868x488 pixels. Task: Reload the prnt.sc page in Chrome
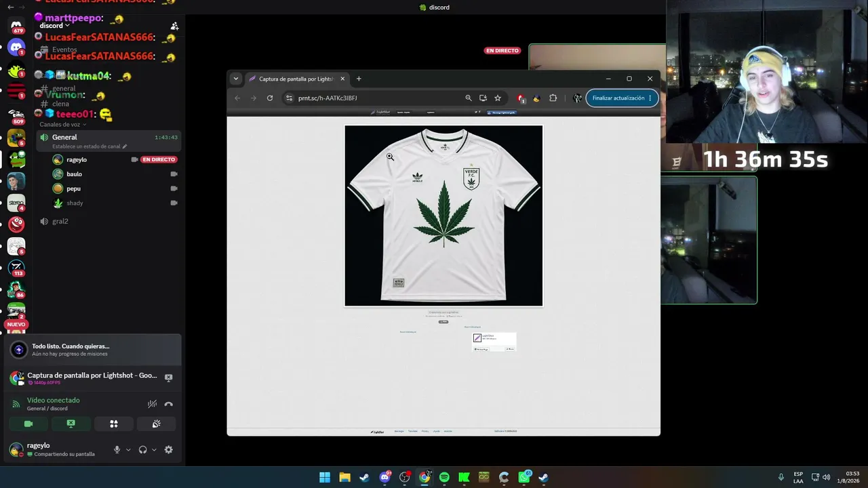[270, 98]
